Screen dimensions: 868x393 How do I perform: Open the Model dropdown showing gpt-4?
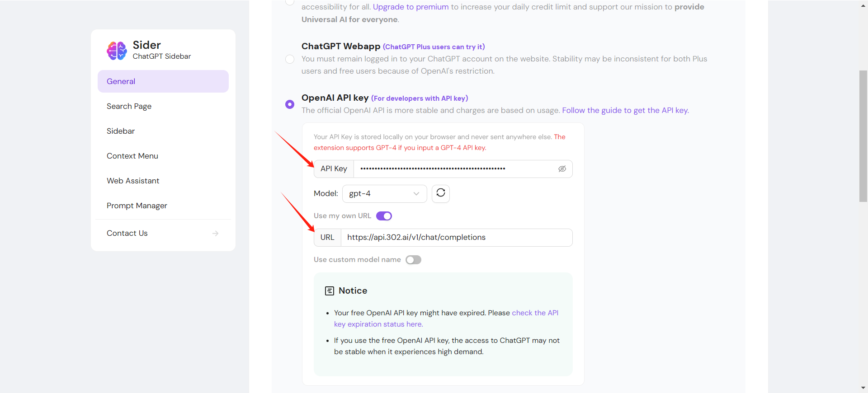[x=384, y=193]
